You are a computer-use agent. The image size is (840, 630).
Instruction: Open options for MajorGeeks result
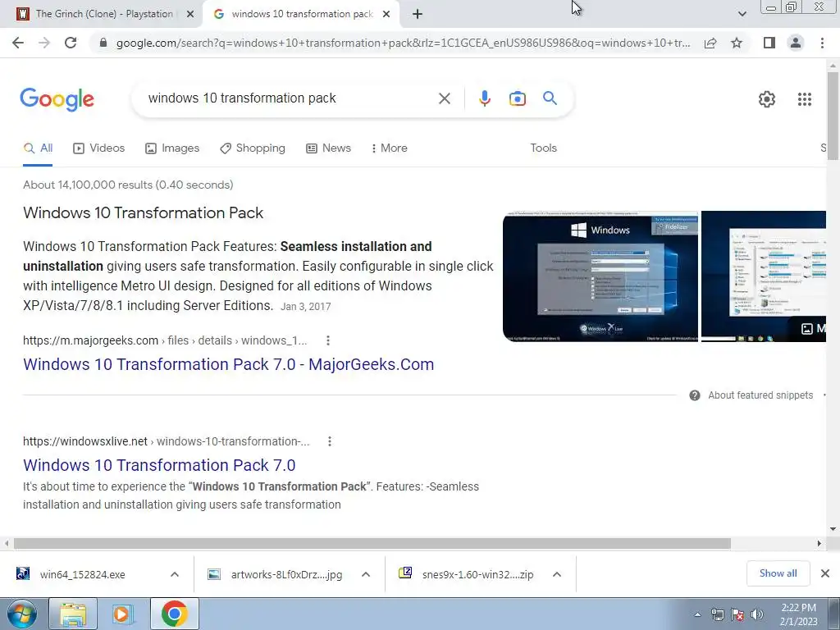328,340
